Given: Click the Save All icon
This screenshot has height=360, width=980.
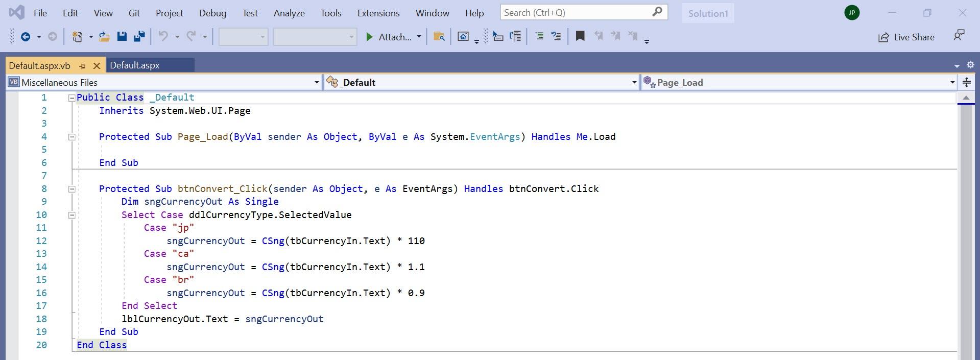Looking at the screenshot, I should (139, 37).
